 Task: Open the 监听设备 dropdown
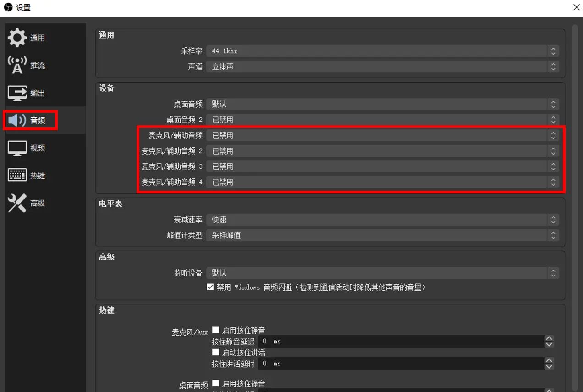tap(382, 273)
